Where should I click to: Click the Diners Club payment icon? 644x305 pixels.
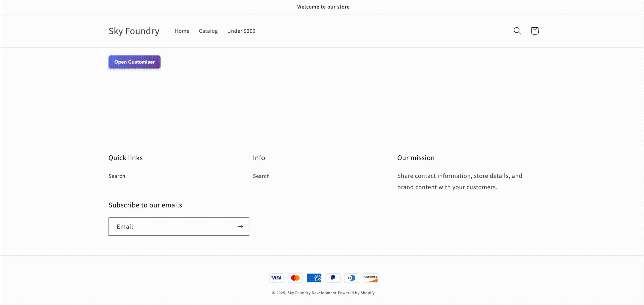(x=352, y=278)
